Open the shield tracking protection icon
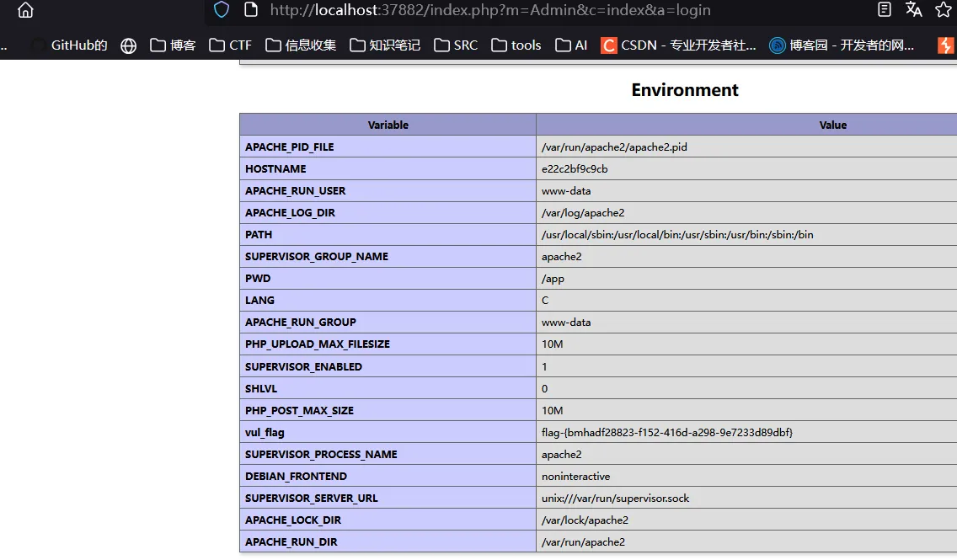Screen dimensions: 957x560 222,10
